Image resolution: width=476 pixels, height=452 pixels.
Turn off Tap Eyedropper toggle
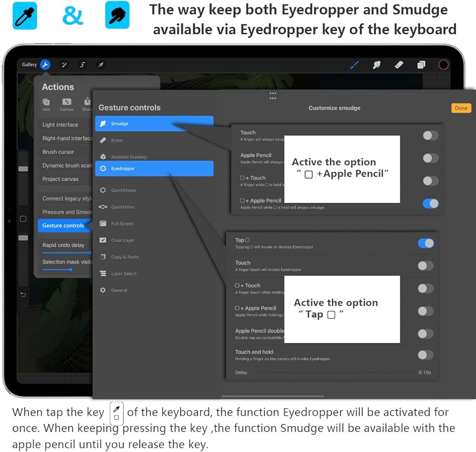426,243
